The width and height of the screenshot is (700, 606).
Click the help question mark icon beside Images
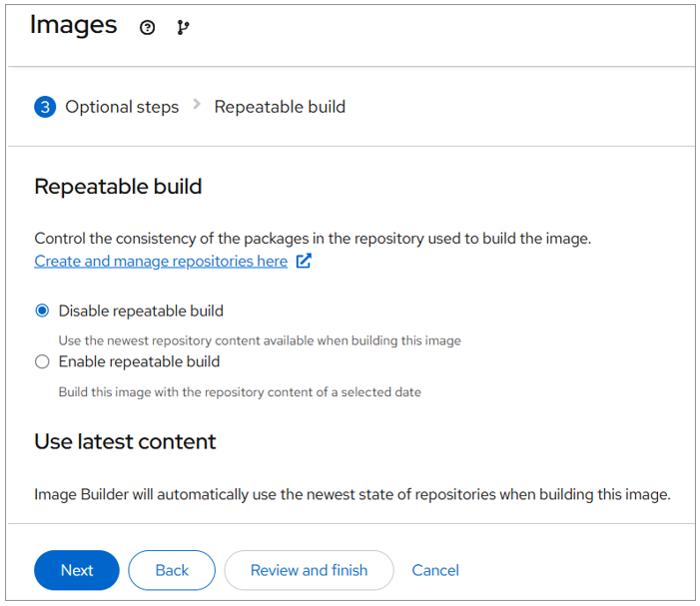148,28
